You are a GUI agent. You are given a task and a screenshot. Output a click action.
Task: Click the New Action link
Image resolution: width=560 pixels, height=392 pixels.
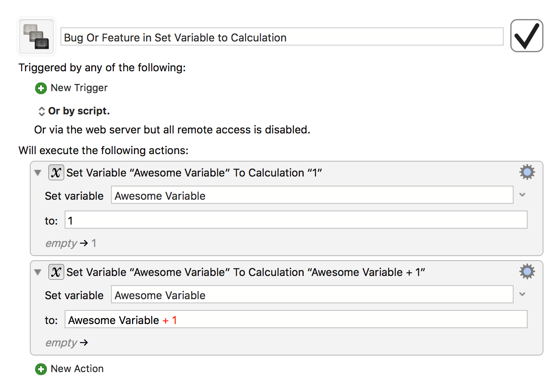(x=77, y=369)
